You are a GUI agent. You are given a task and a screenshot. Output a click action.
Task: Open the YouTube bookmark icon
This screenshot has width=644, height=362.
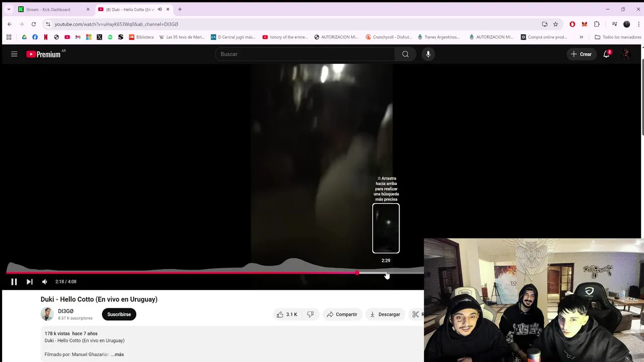pyautogui.click(x=67, y=37)
